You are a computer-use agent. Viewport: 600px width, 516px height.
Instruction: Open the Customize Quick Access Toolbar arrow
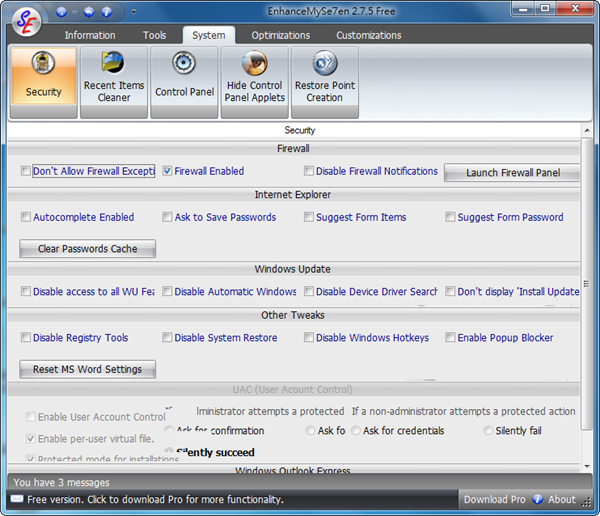(x=134, y=12)
